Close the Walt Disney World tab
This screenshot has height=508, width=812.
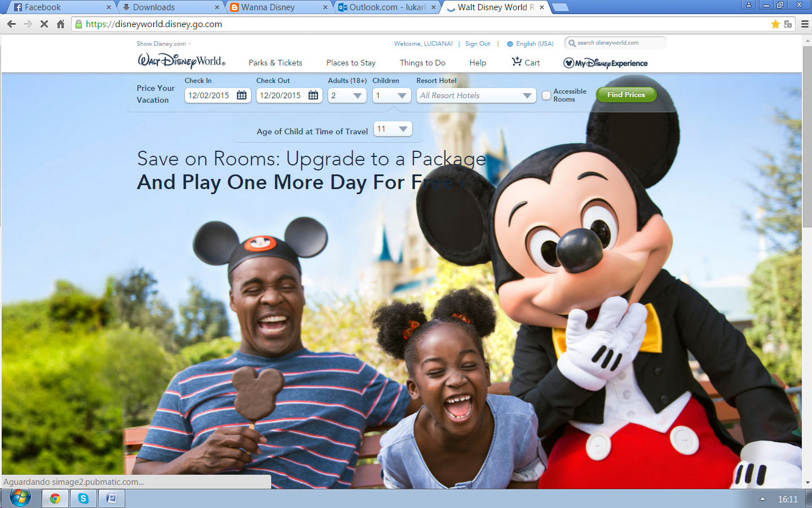click(542, 7)
